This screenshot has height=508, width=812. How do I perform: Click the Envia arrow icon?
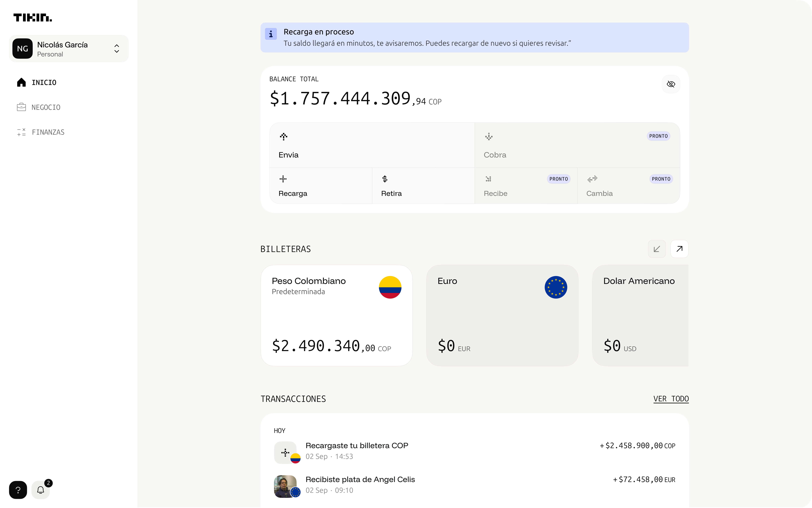coord(283,136)
